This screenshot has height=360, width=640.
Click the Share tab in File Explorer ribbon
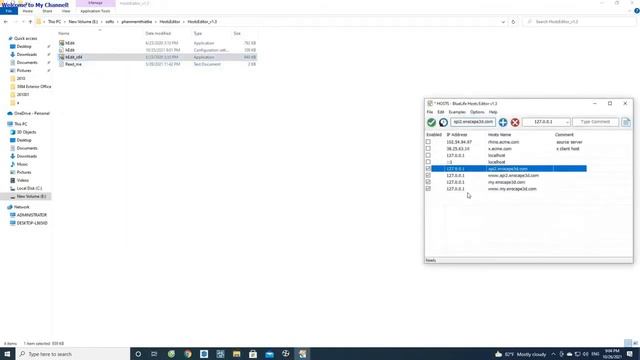click(47, 11)
